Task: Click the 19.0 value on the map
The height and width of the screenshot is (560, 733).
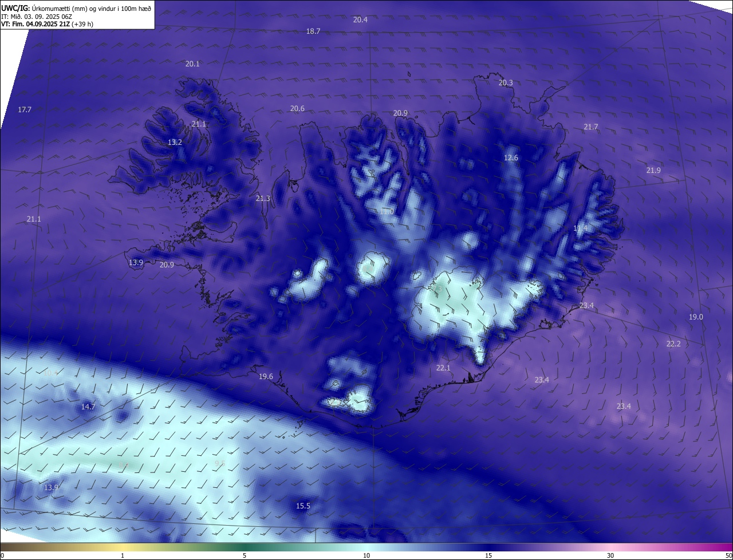Action: point(696,317)
